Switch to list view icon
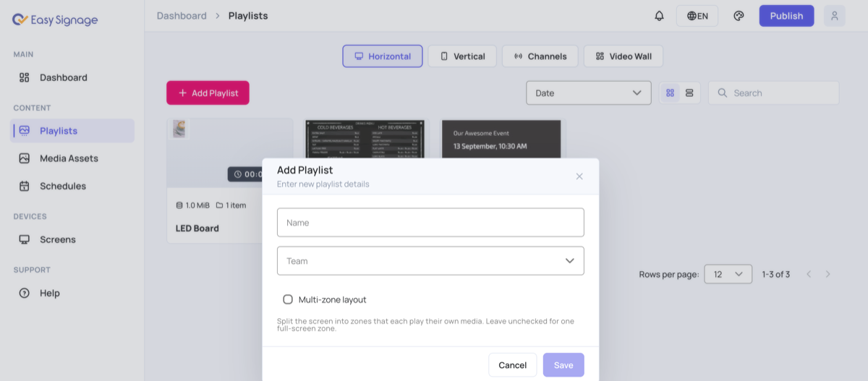 (x=689, y=93)
